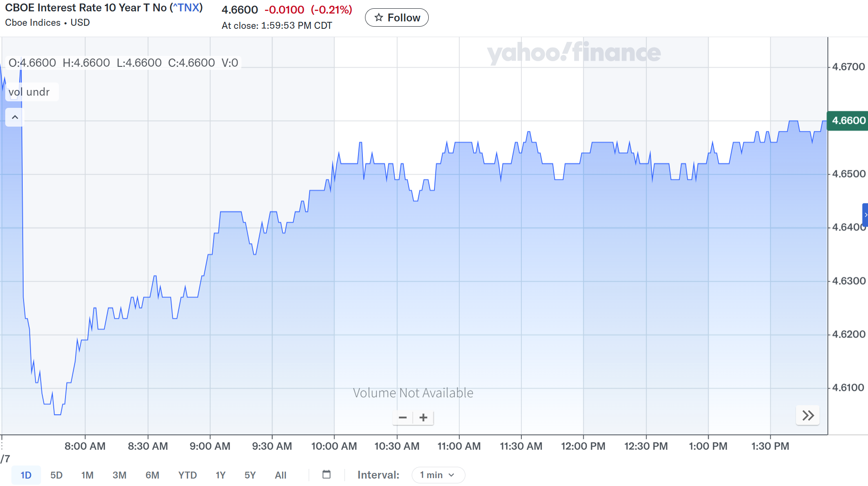Show the All time range
Image resolution: width=868 pixels, height=486 pixels.
pos(281,475)
